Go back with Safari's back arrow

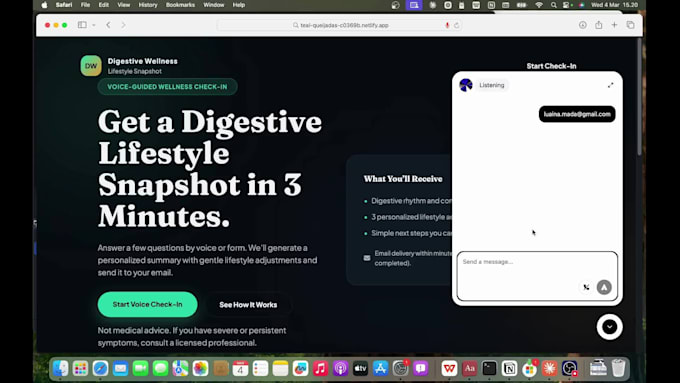point(108,25)
